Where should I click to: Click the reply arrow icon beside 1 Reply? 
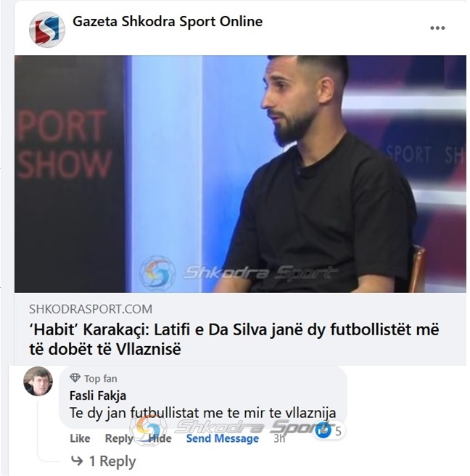[x=76, y=461]
